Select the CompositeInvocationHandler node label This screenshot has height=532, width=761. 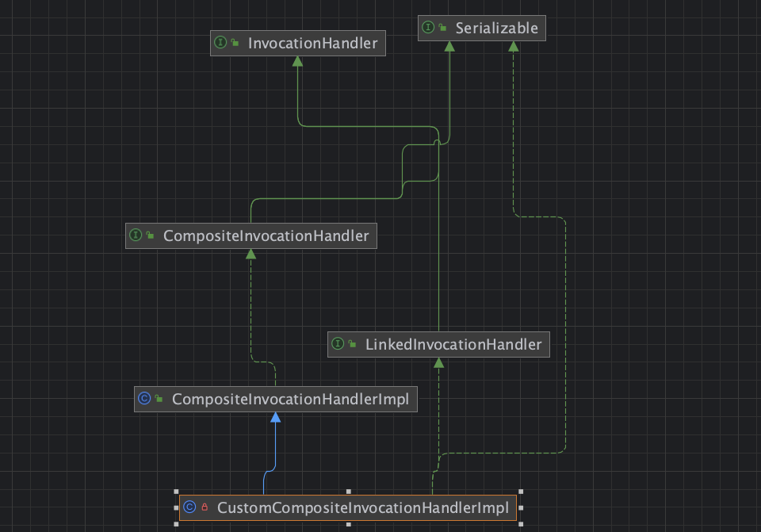(266, 235)
